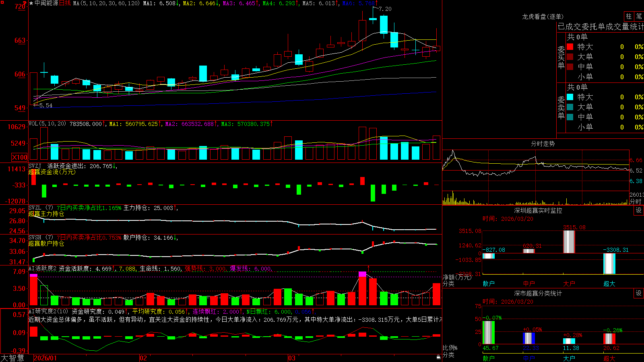
Task: Click the cyan 特大 sell-order color swatch
Action: click(570, 97)
